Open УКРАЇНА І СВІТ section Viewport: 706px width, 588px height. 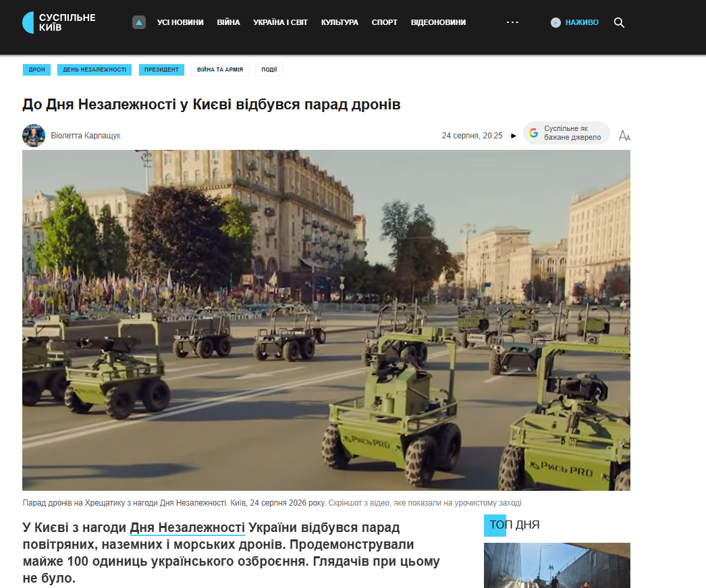(x=280, y=22)
